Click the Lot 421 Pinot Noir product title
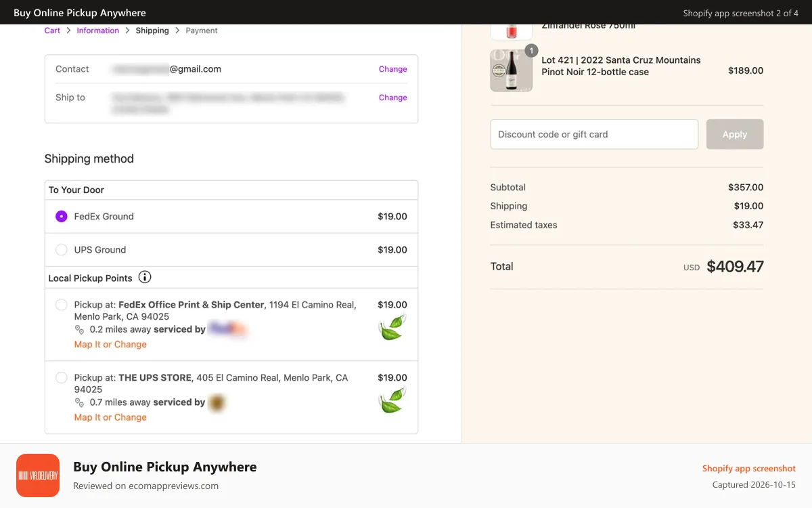Screen dimensions: 812x508 [x=621, y=66]
